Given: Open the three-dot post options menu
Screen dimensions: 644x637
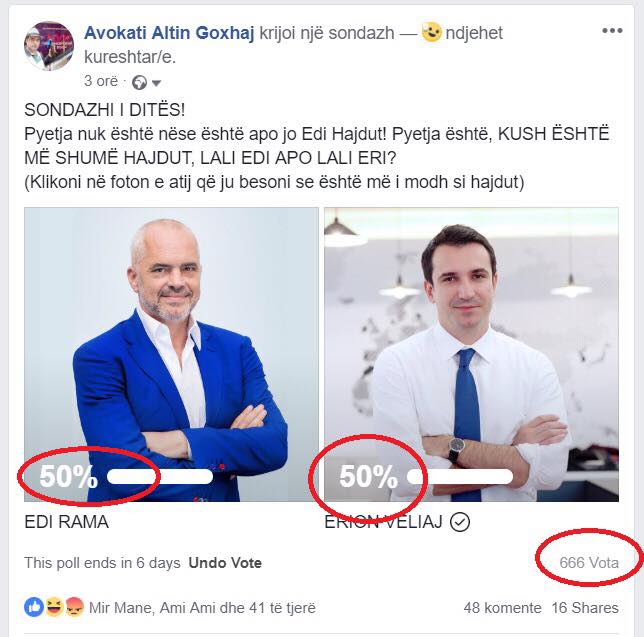Looking at the screenshot, I should click(612, 31).
